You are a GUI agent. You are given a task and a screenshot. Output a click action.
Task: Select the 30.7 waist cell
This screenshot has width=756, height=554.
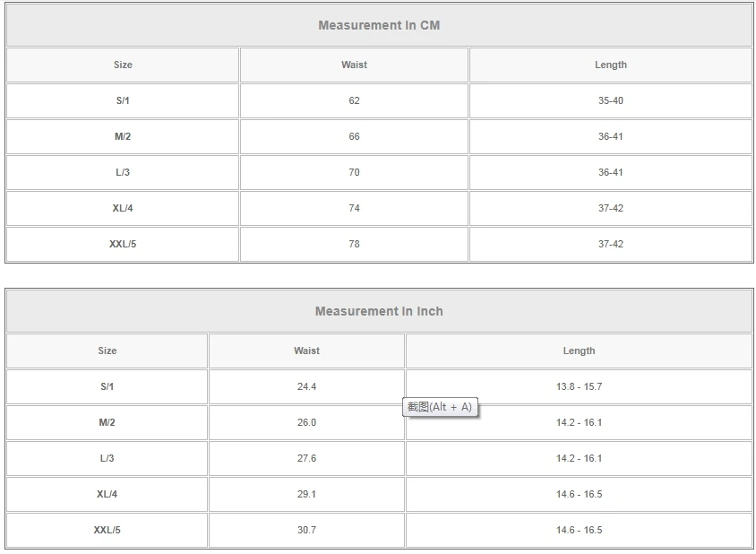(306, 530)
